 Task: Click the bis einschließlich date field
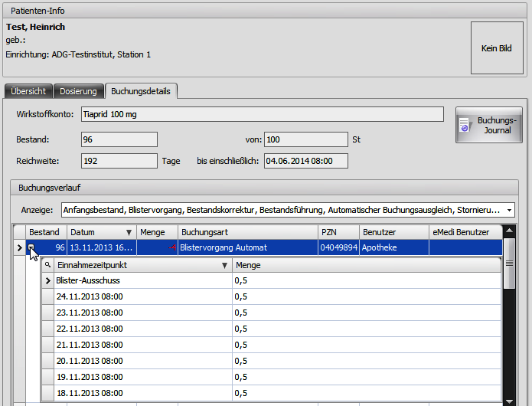306,161
